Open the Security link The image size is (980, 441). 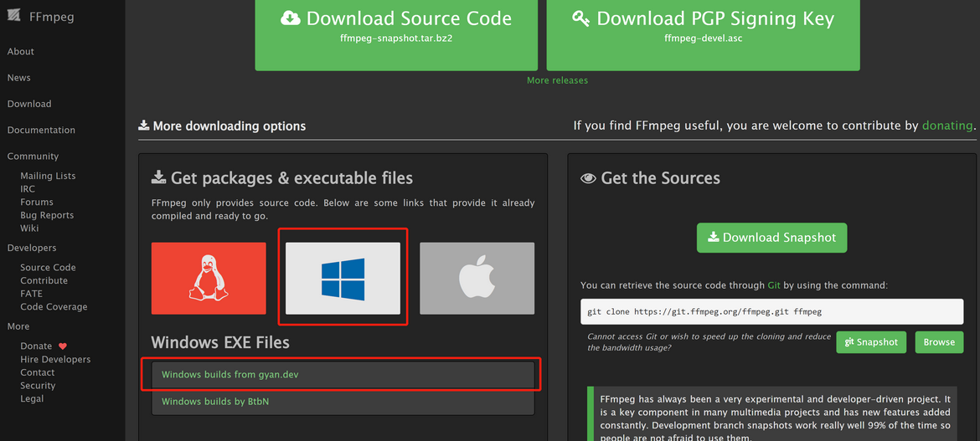[x=39, y=386]
